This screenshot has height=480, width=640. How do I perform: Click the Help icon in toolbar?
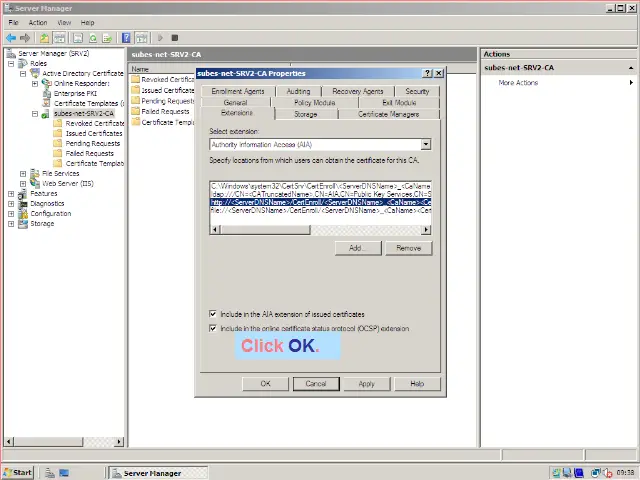tap(127, 38)
